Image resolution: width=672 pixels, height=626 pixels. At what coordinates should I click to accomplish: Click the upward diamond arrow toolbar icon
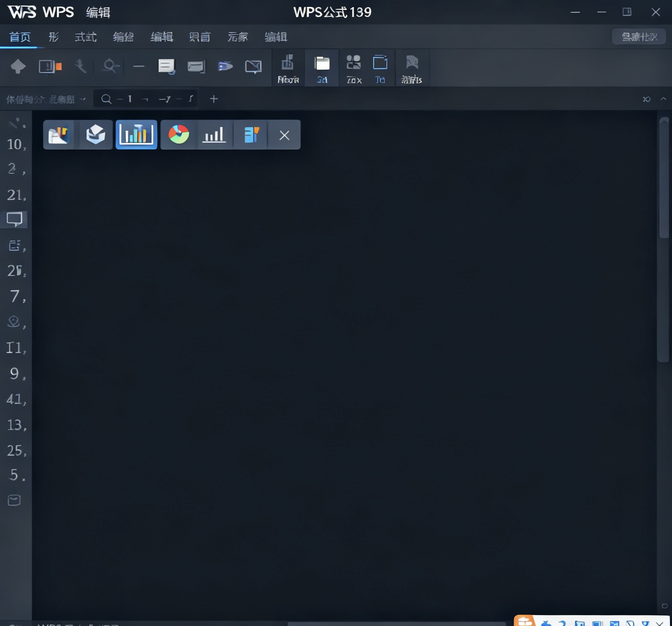coord(18,66)
